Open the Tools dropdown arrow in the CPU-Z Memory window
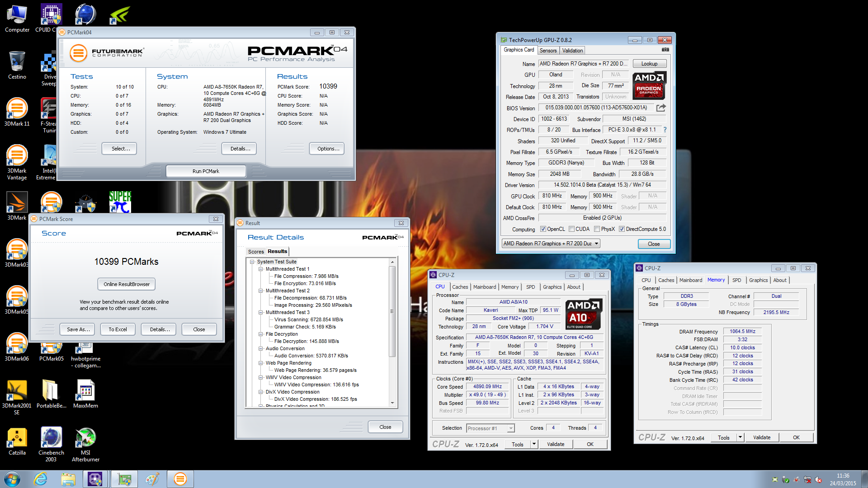 [x=740, y=437]
